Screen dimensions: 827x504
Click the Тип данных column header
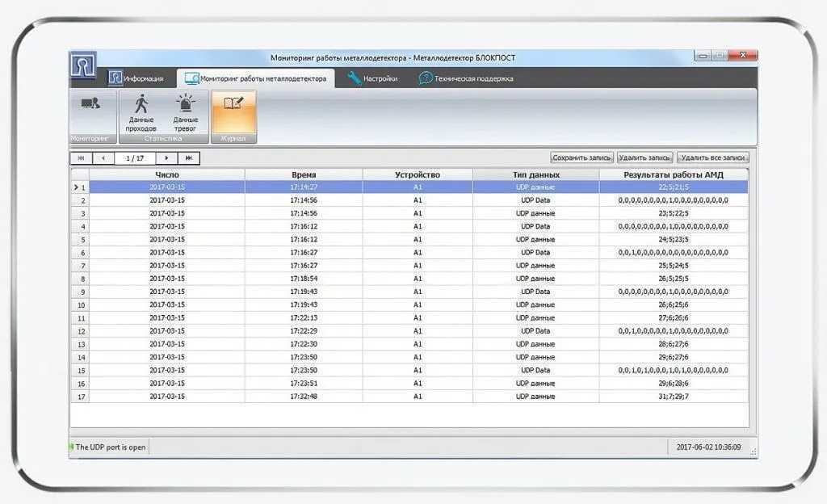tap(535, 174)
